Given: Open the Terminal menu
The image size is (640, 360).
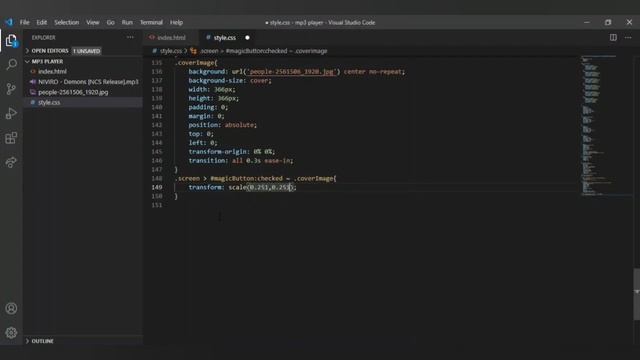Looking at the screenshot, I should pos(151,22).
